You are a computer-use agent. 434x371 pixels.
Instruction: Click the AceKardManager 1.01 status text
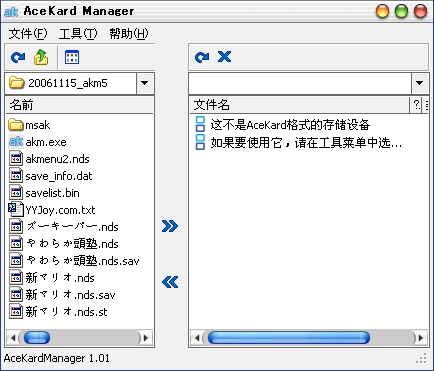[x=57, y=358]
